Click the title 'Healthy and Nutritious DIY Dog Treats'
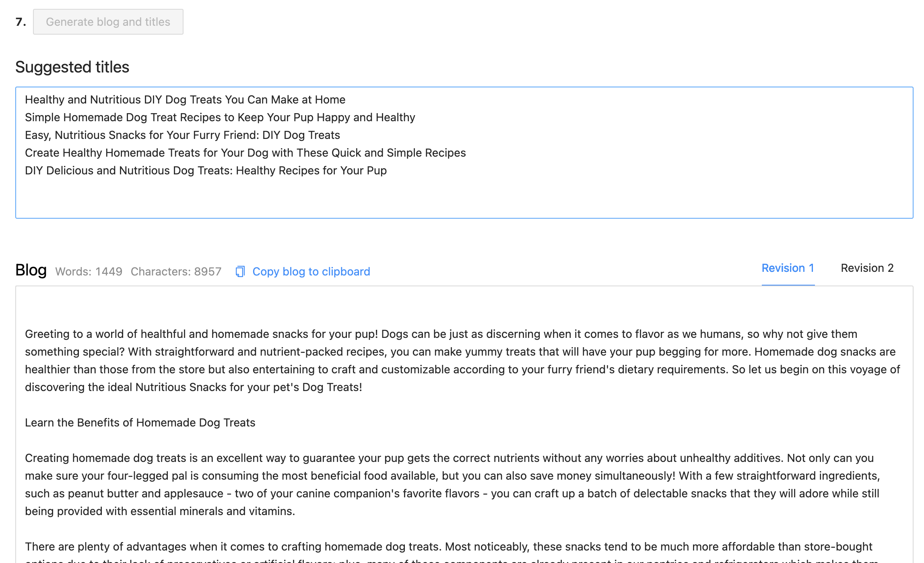 point(185,99)
